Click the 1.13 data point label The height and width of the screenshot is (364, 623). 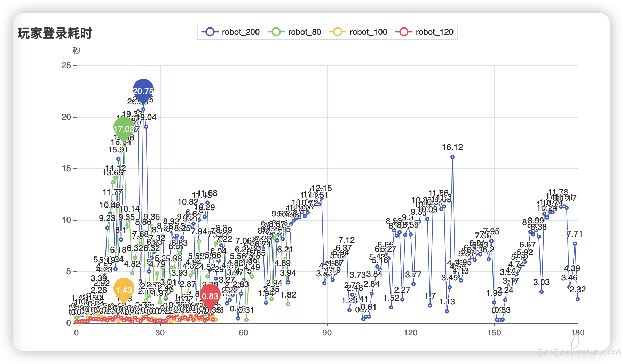pyautogui.click(x=447, y=302)
